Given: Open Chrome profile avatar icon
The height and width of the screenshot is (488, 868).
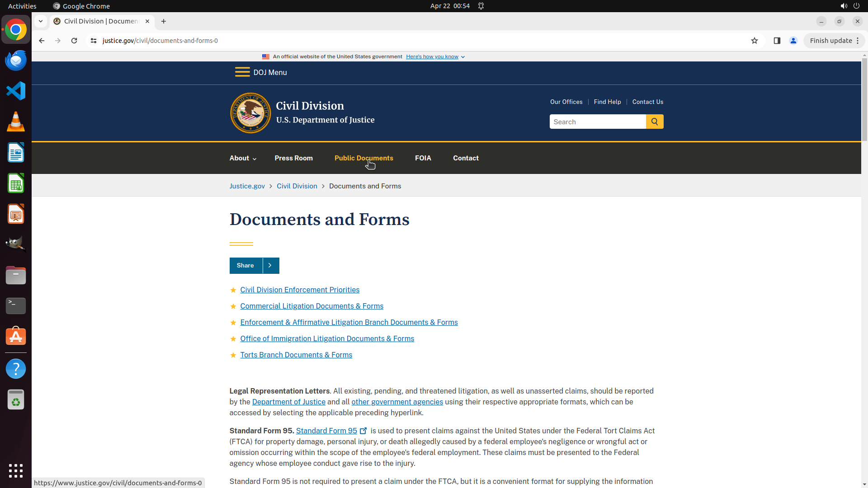Looking at the screenshot, I should [x=793, y=41].
